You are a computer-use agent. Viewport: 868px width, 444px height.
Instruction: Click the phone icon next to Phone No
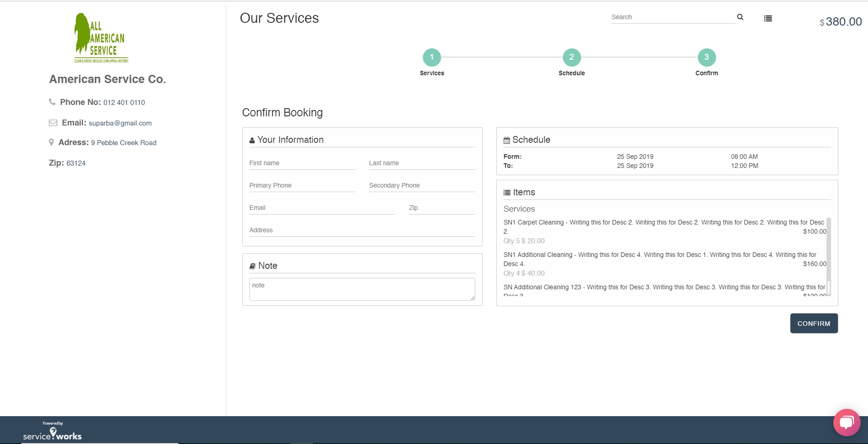[52, 102]
